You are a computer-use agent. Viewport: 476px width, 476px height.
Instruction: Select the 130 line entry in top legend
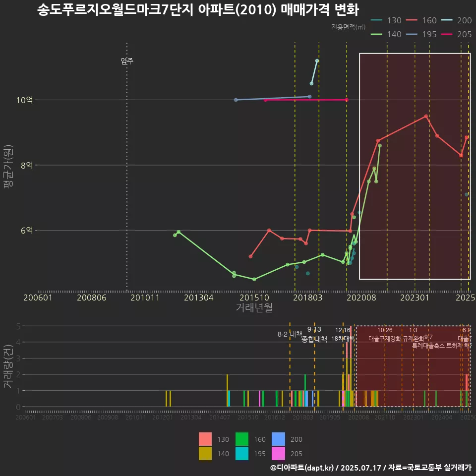click(386, 20)
